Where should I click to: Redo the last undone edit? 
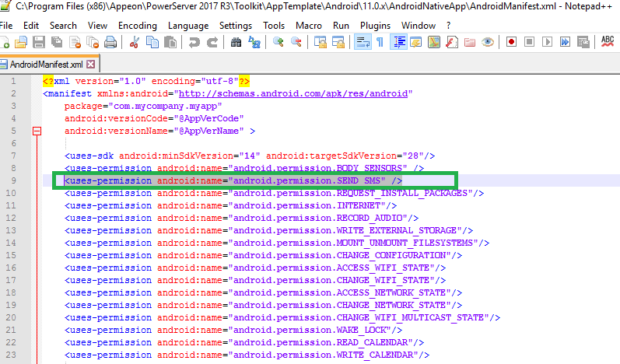pyautogui.click(x=212, y=42)
